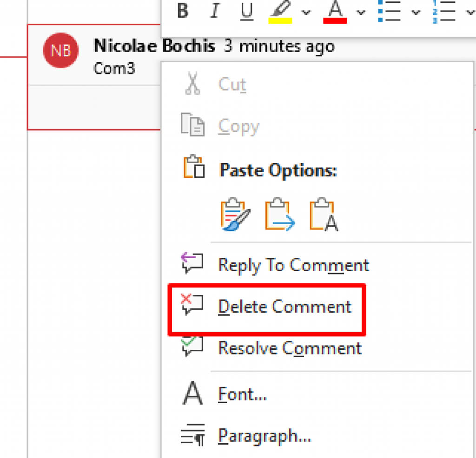Paste as Keep Text Only icon
Screen dimensions: 476x458
(x=324, y=215)
